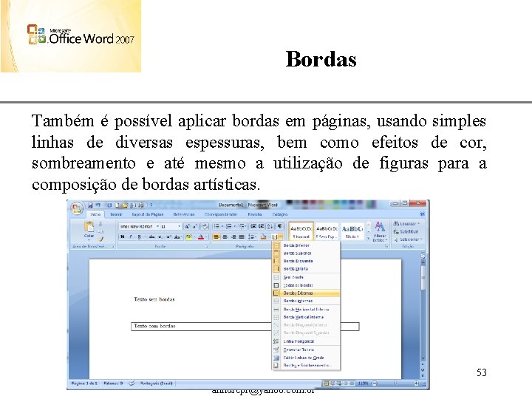The image size is (532, 399).
Task: Expand the styles gallery more arrow
Action: tap(369, 238)
